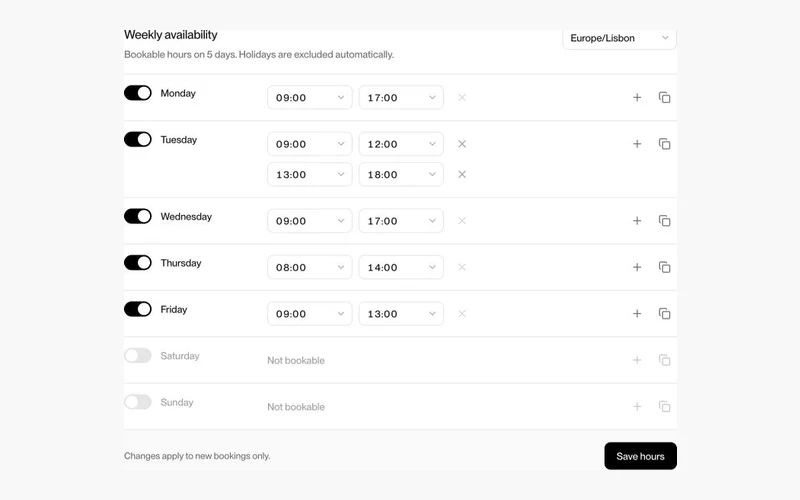Remove Tuesday's 09:00–12:00 time range
Viewport: 800px width, 500px height.
[462, 144]
